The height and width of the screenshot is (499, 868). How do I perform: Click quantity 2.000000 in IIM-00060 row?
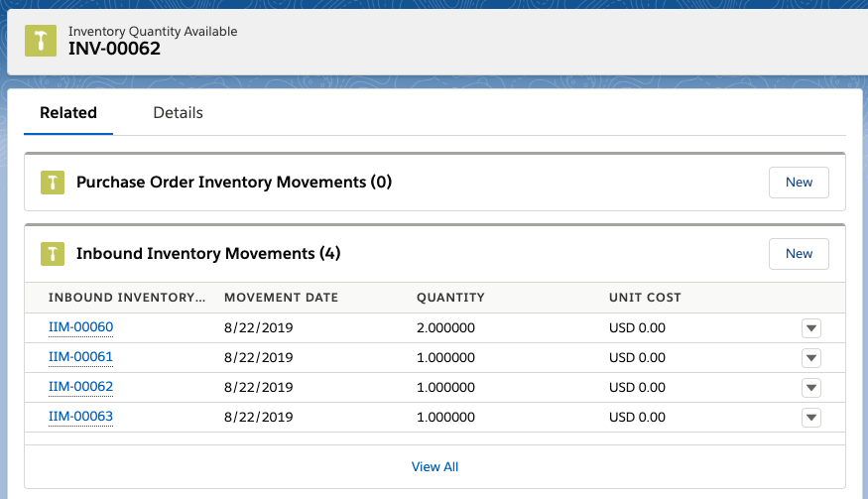click(x=445, y=327)
